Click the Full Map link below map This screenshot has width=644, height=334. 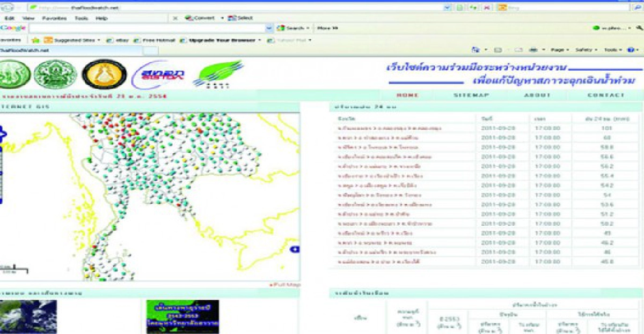pos(286,285)
